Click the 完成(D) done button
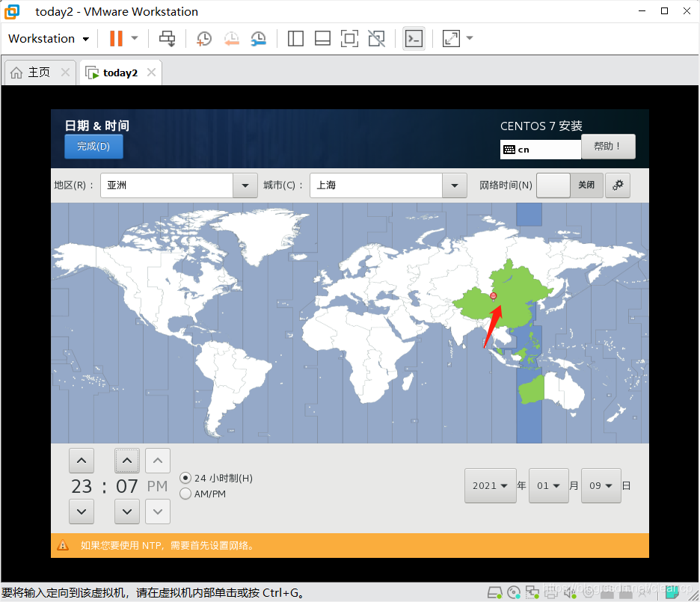 tap(93, 147)
